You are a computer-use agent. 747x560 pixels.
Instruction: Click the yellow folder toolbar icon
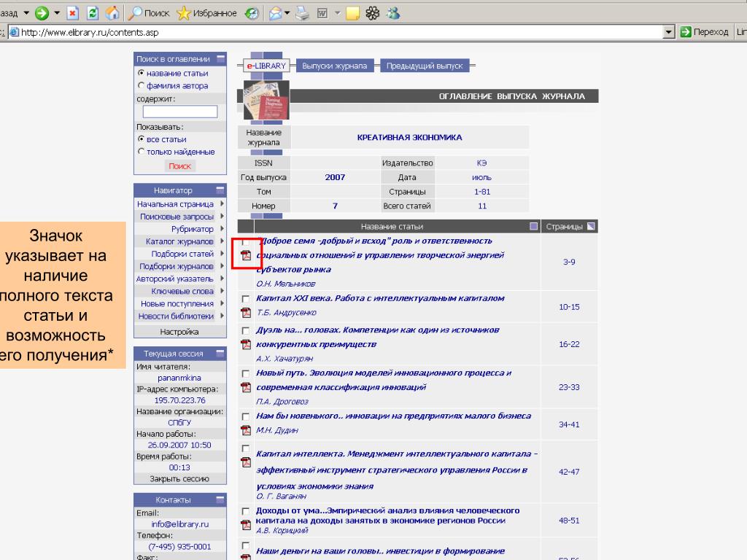352,13
